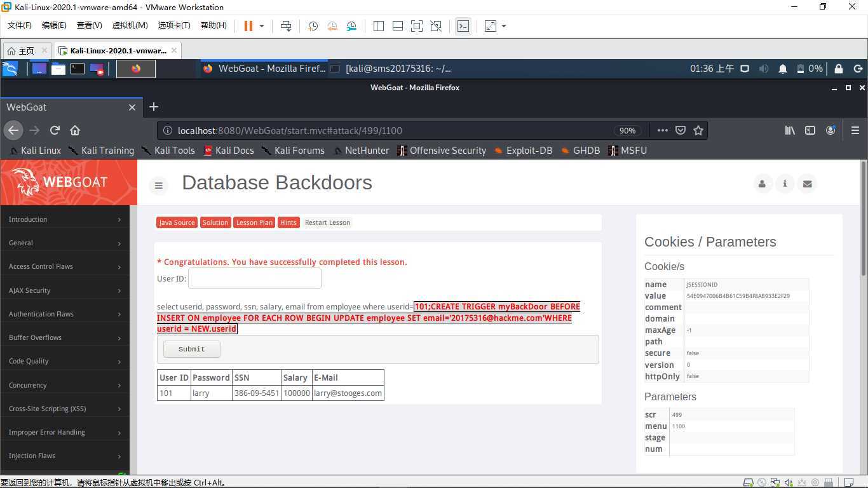Screen dimensions: 868x488
Task: Revert to the previous VM snapshot
Action: 332,26
